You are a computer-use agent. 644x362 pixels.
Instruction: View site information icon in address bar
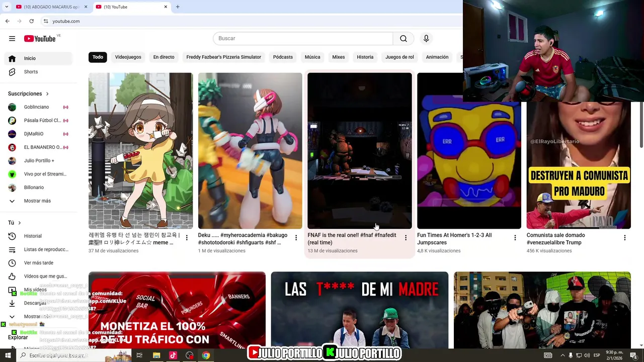coord(46,21)
